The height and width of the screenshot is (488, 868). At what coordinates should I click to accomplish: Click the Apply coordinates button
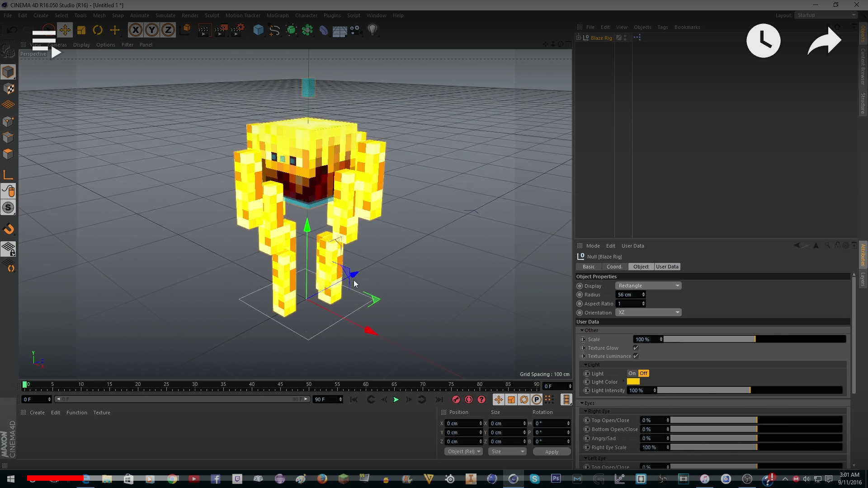[552, 451]
